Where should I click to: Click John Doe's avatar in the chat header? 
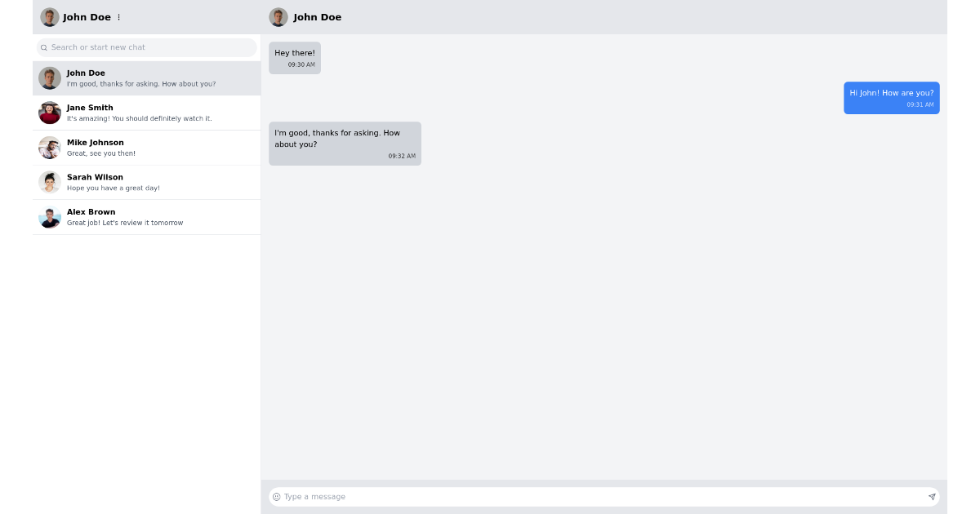(x=278, y=16)
